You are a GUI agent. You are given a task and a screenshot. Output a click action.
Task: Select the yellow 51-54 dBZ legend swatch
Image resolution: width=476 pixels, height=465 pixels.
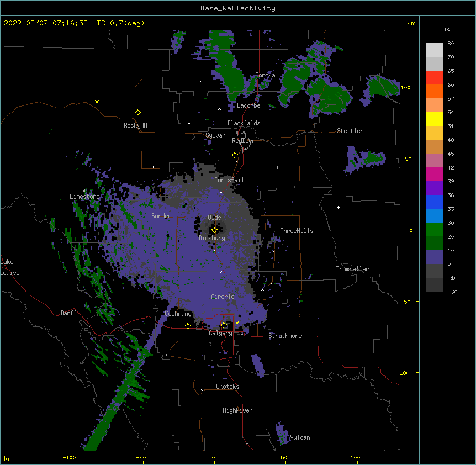(434, 119)
